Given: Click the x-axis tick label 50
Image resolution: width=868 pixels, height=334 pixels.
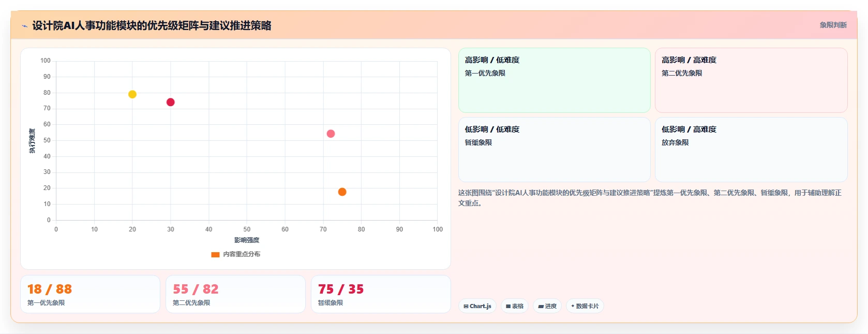Looking at the screenshot, I should (x=247, y=229).
